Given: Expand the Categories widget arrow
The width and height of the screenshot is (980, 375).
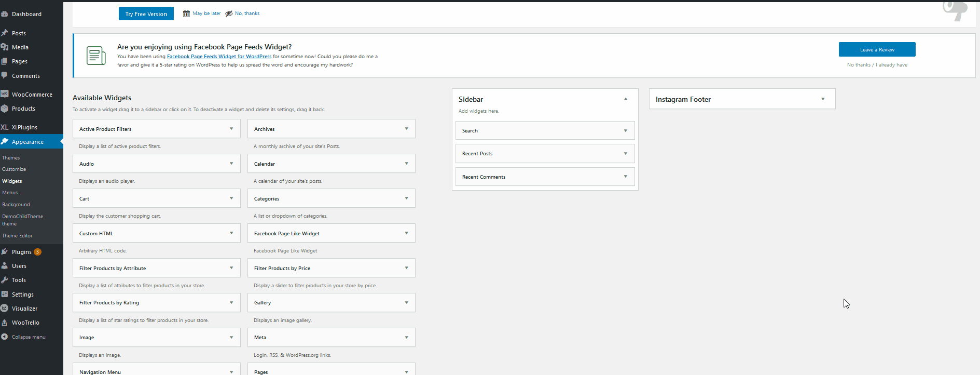Looking at the screenshot, I should click(x=406, y=198).
